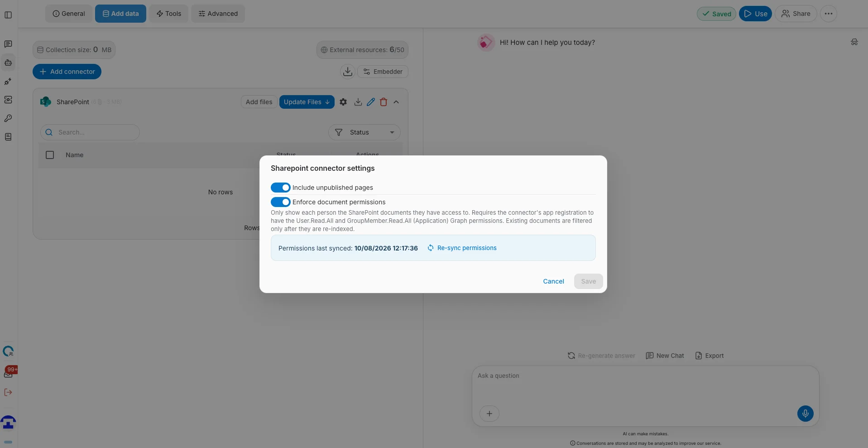Click the Export chat button

[710, 356]
